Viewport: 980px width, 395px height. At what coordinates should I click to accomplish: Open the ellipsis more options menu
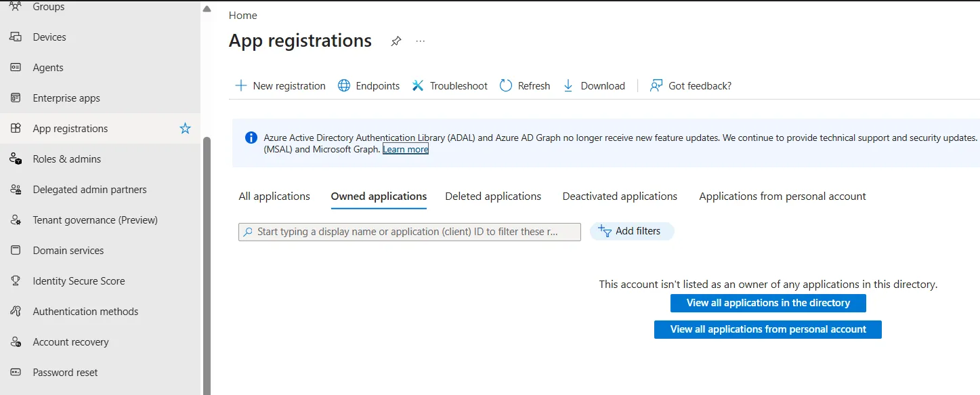[x=421, y=41]
